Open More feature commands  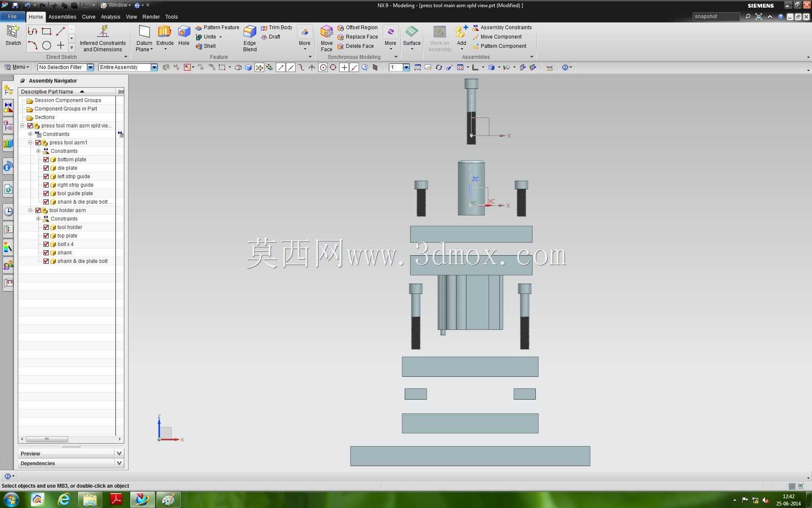click(x=304, y=38)
